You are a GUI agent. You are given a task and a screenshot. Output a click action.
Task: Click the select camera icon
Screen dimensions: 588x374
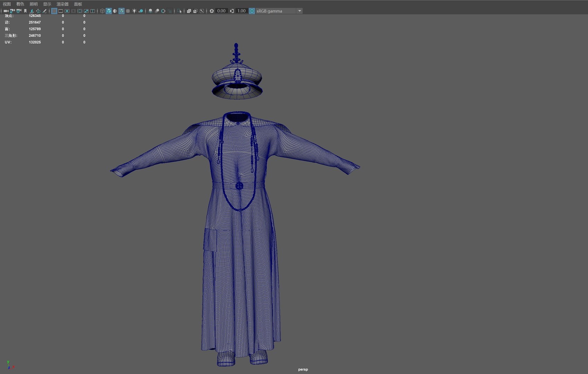coord(6,11)
